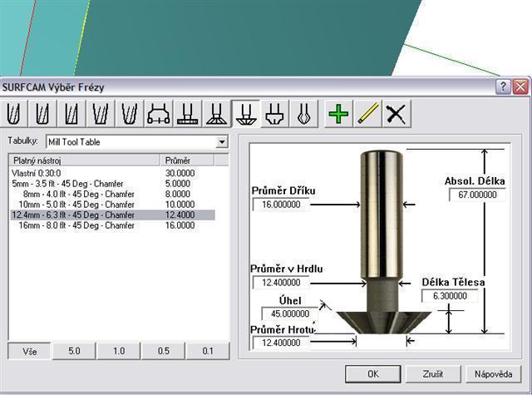Cancel with the Zrušit button
Screen dimensions: 532x395
pos(433,374)
